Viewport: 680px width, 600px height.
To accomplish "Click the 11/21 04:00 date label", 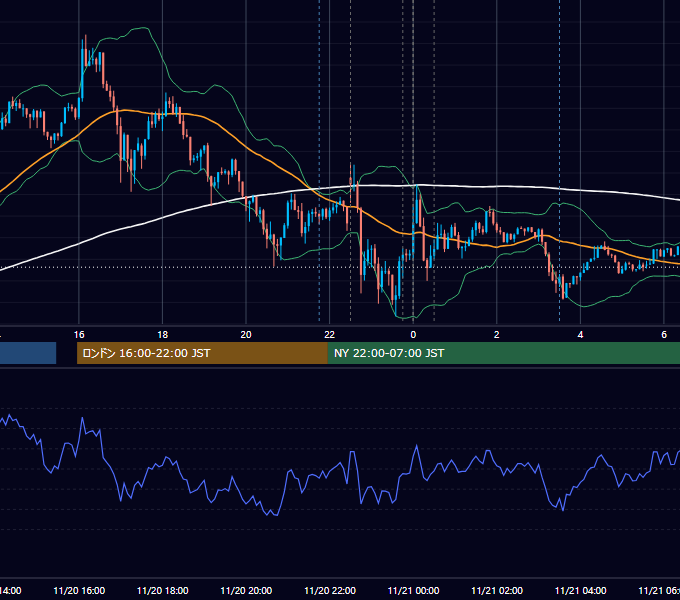I will pyautogui.click(x=581, y=590).
